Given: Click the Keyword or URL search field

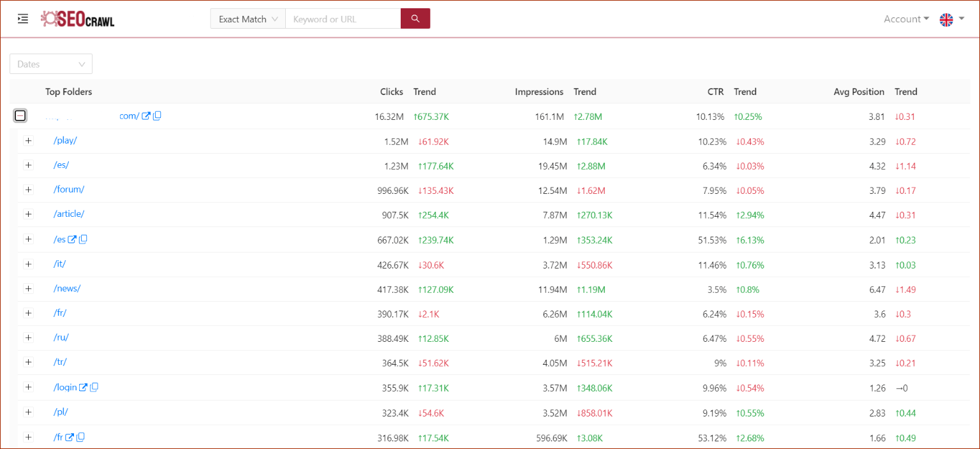Looking at the screenshot, I should 343,19.
